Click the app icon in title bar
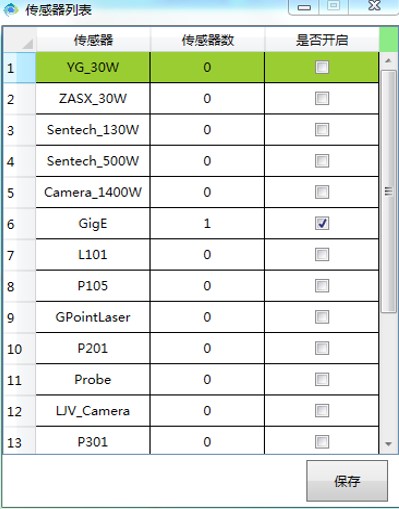 pyautogui.click(x=11, y=9)
